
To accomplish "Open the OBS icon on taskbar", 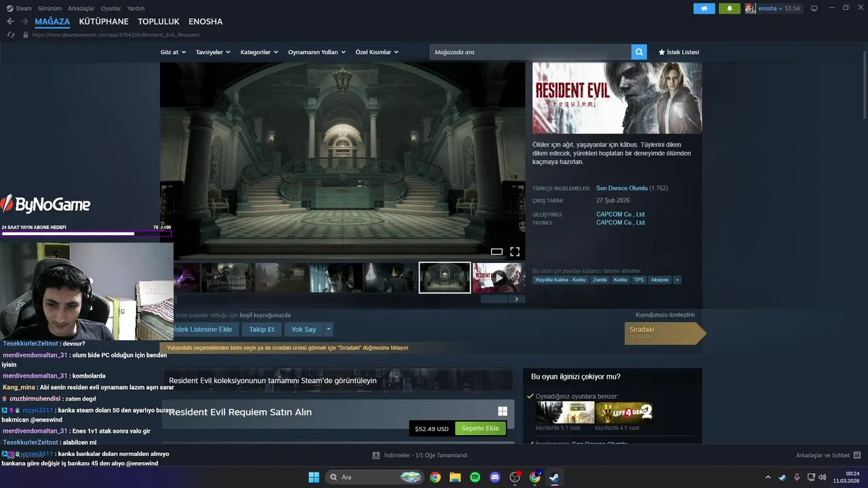I will (x=515, y=477).
